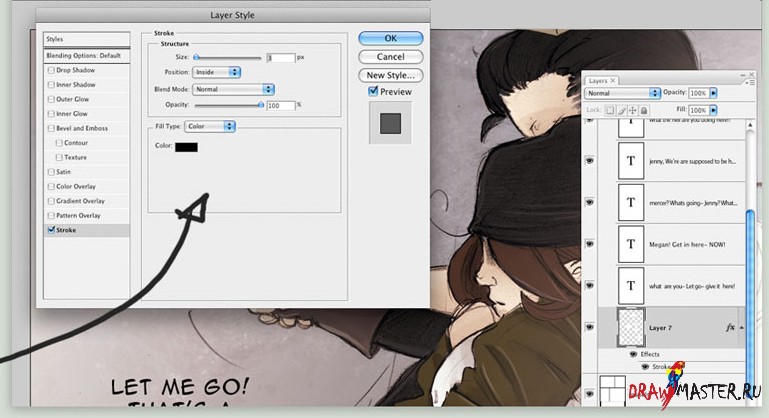Toggle visibility of Layer 7

(590, 327)
